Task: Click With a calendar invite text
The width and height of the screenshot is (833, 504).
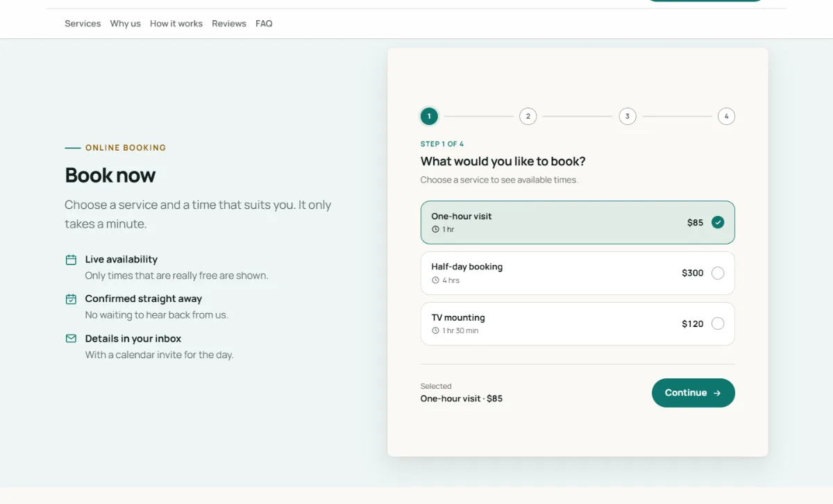Action: point(160,355)
